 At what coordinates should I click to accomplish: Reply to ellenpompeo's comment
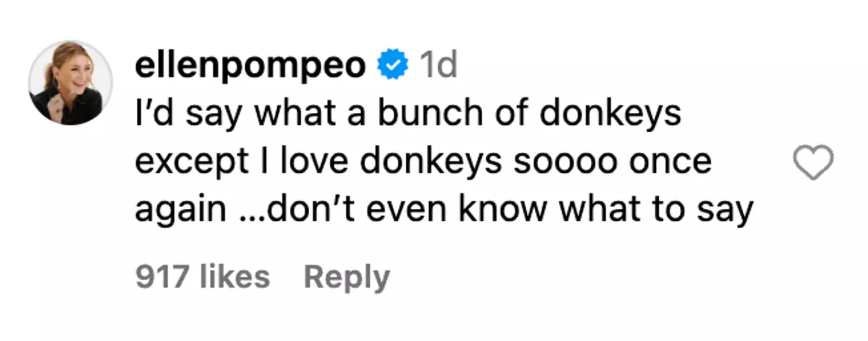pos(347,277)
